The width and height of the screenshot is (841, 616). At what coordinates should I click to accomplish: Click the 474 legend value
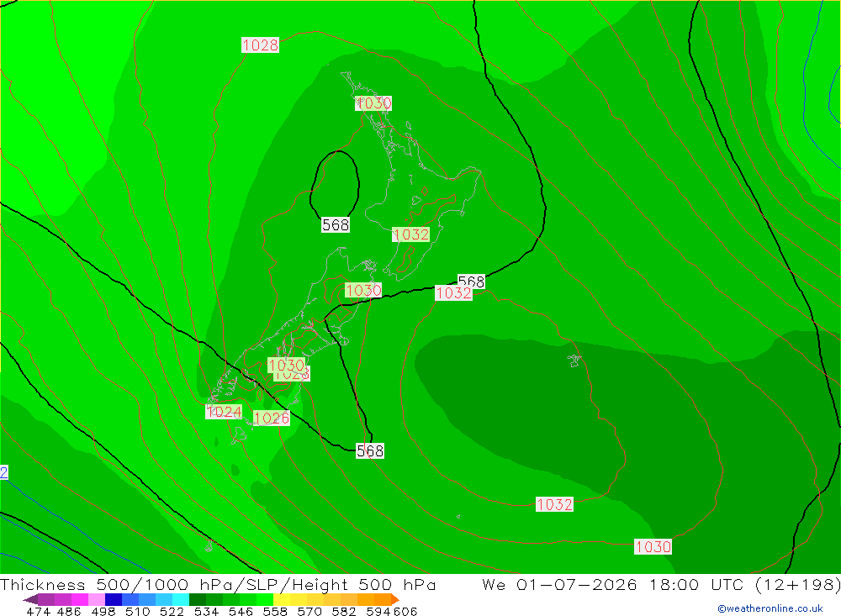pyautogui.click(x=38, y=611)
